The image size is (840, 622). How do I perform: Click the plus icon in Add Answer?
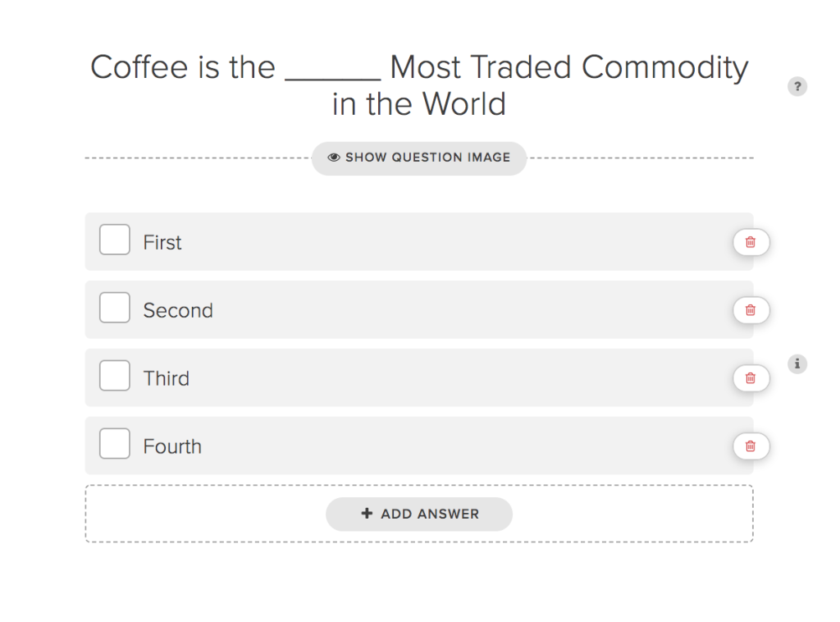coord(367,513)
